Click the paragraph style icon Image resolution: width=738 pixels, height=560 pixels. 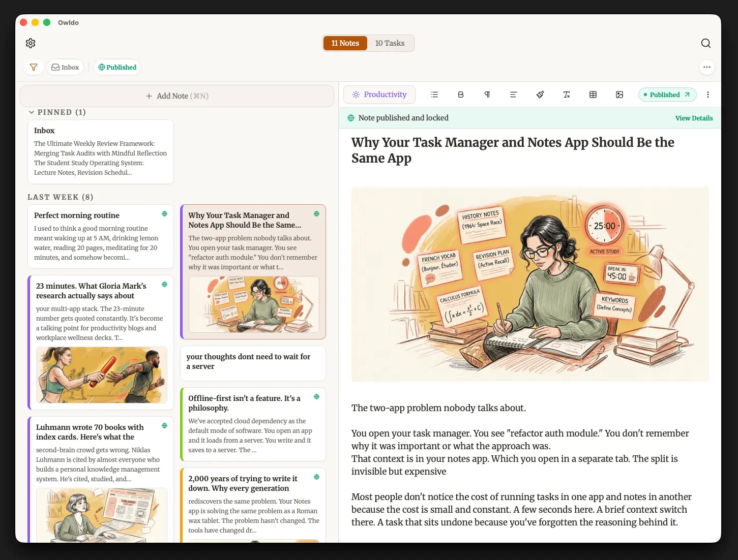[487, 95]
